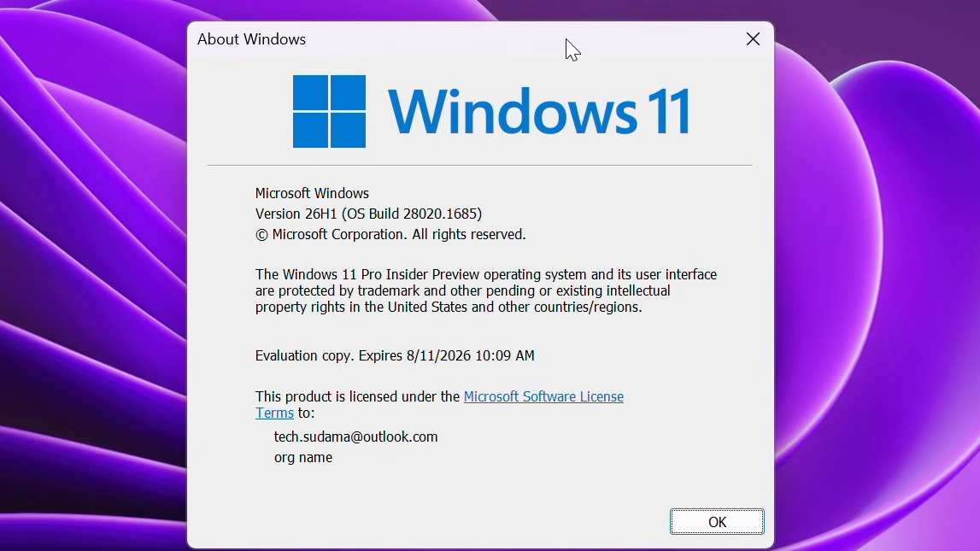Select the Microsoft Windows text line

(x=312, y=194)
